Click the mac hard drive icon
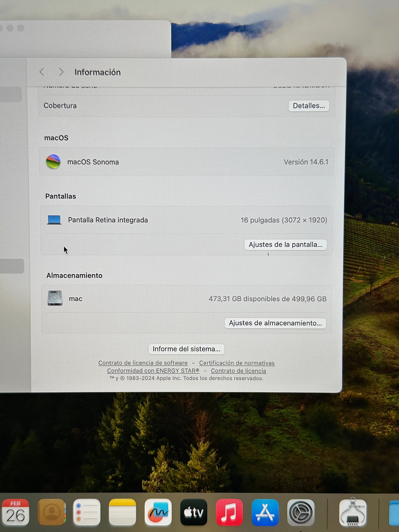 pos(55,298)
